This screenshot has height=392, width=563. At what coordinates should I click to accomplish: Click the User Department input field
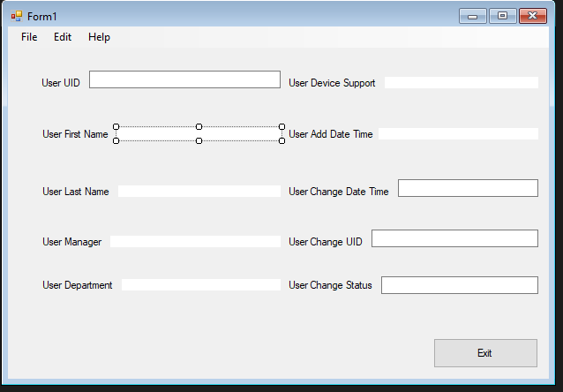click(201, 284)
